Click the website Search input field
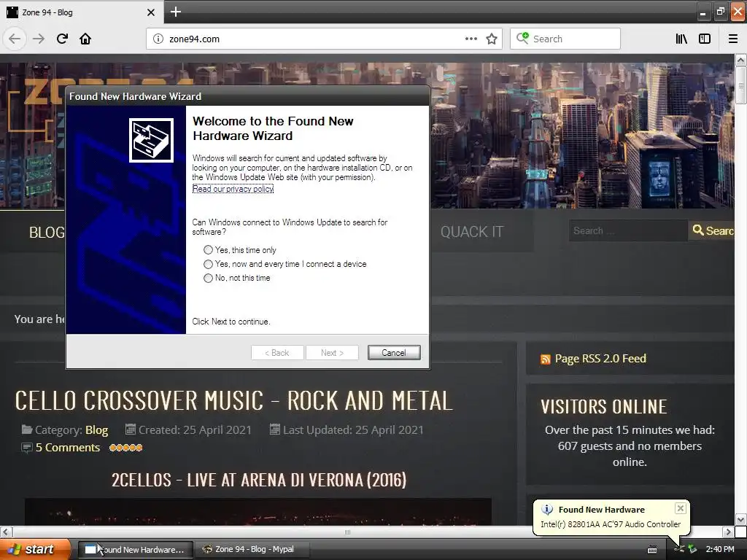This screenshot has height=560, width=747. click(628, 231)
